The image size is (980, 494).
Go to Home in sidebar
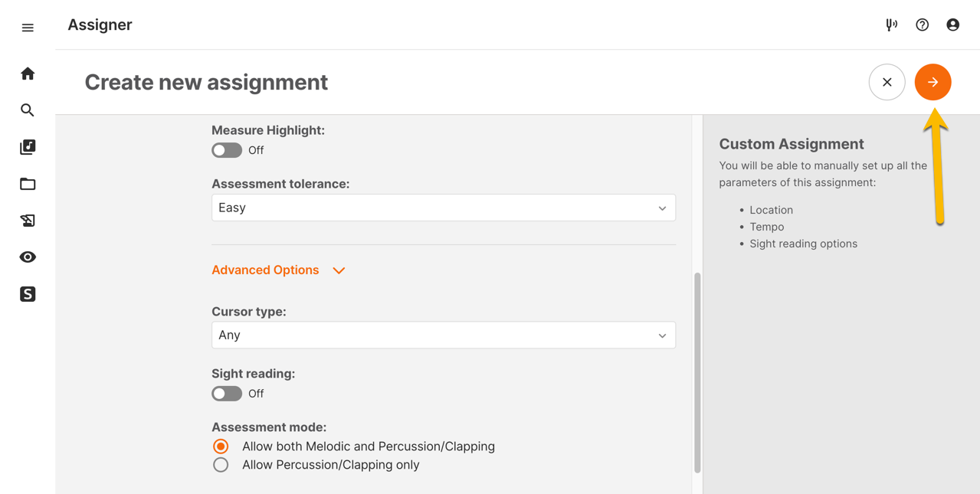coord(28,74)
